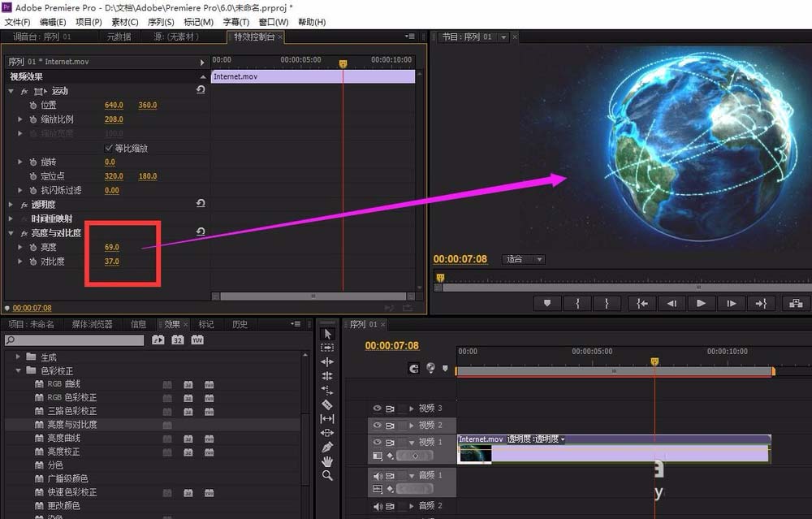Click the 亮度 value 69.0 slider
This screenshot has height=519, width=812.
click(114, 246)
